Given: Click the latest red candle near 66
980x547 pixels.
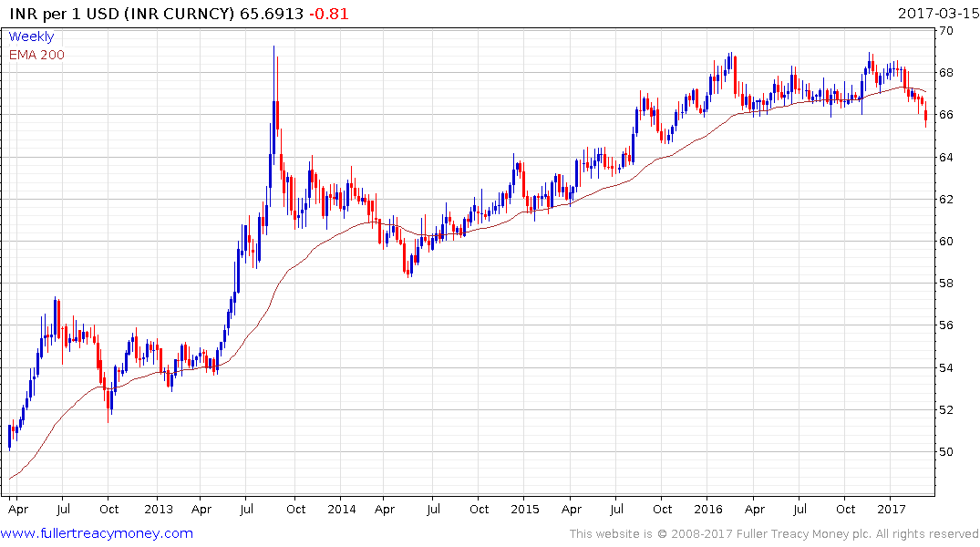Looking at the screenshot, I should (925, 115).
